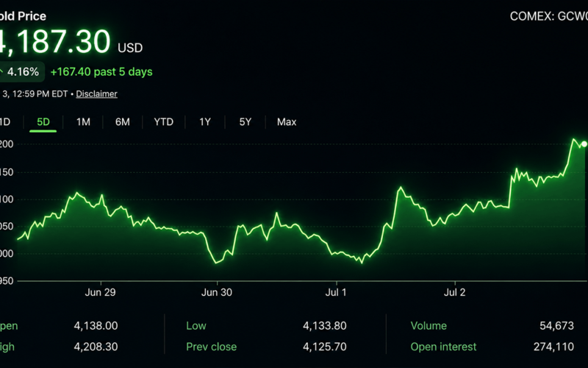The width and height of the screenshot is (588, 368).
Task: Click the '+167.40 past 5 days' text
Action: [x=101, y=71]
